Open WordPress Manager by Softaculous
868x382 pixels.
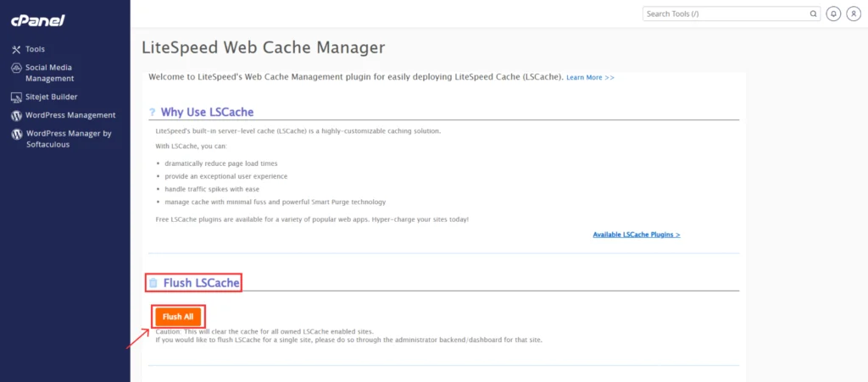69,139
